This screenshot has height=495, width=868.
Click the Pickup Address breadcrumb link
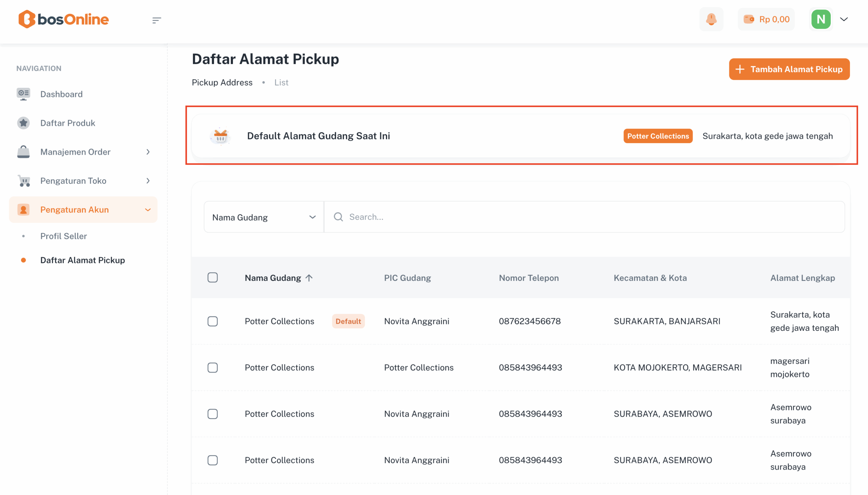[x=222, y=82]
